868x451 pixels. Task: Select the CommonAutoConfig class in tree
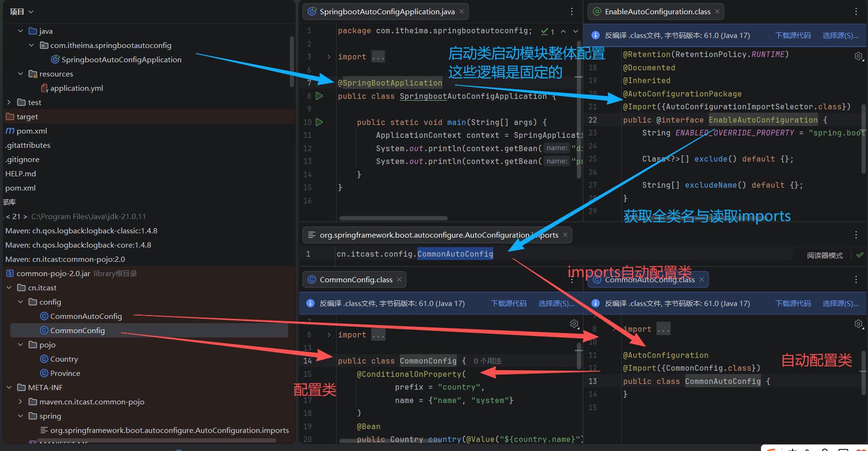(x=81, y=316)
